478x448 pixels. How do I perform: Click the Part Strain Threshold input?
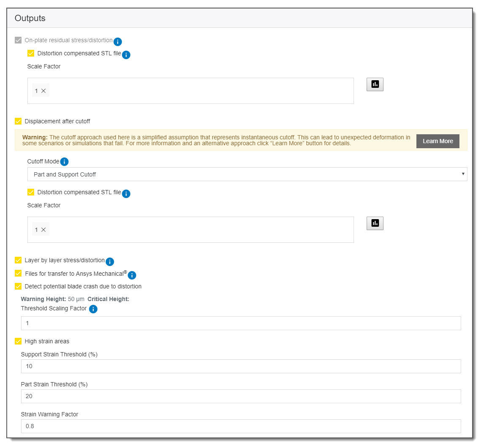coord(240,396)
